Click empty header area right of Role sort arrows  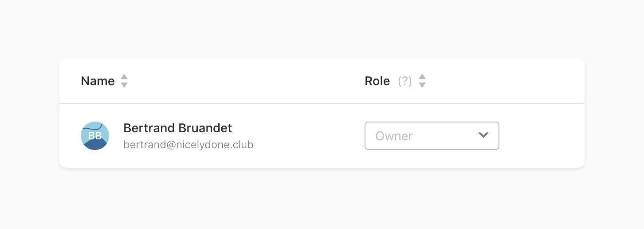(x=501, y=81)
